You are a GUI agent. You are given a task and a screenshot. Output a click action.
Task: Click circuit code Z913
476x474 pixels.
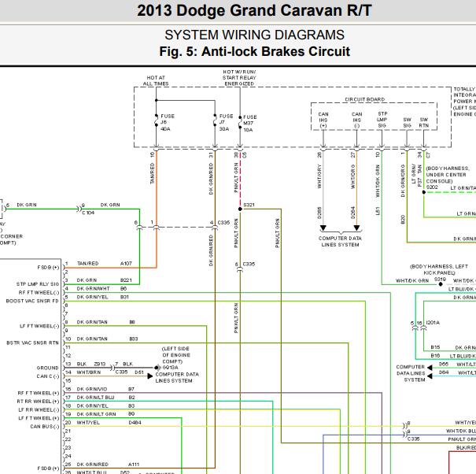pos(100,364)
